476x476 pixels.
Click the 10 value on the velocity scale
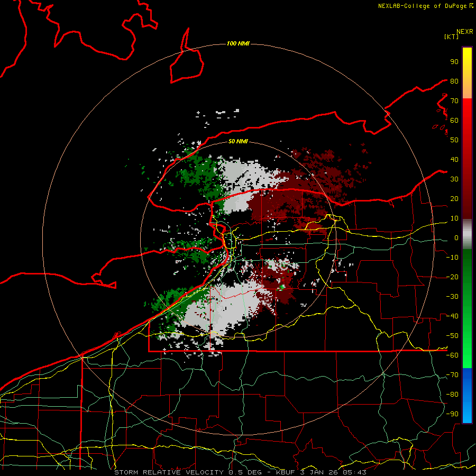pos(454,218)
